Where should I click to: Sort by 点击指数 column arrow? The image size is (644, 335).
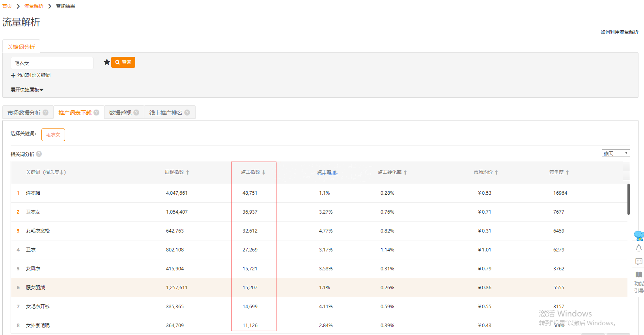tap(264, 172)
